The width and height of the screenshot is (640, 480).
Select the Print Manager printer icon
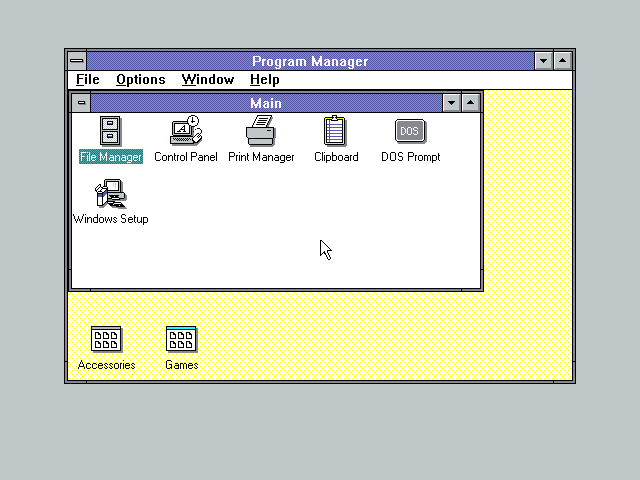point(261,131)
